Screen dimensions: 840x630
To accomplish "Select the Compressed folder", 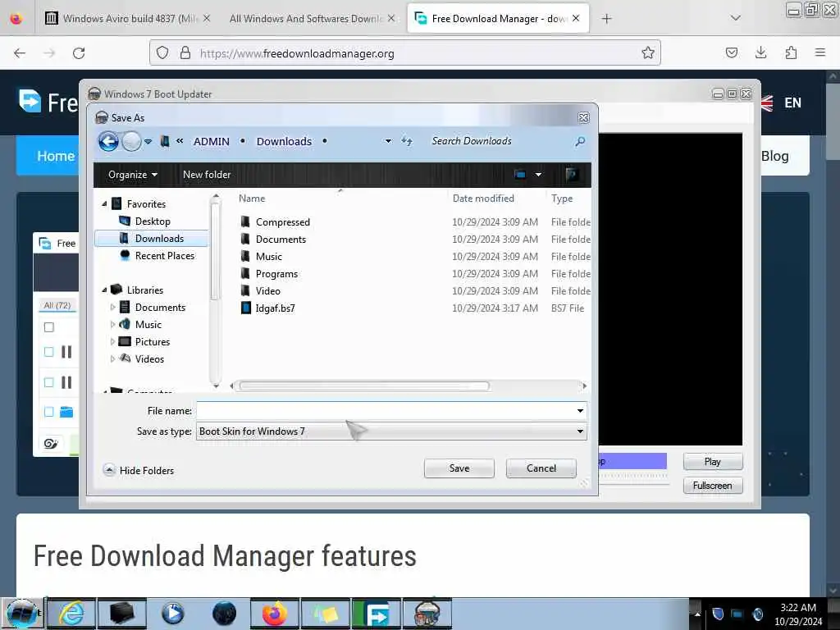I will (282, 221).
